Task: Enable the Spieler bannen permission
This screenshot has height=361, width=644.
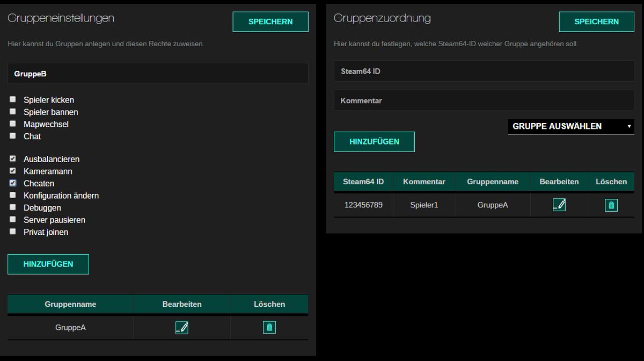Action: (x=12, y=111)
